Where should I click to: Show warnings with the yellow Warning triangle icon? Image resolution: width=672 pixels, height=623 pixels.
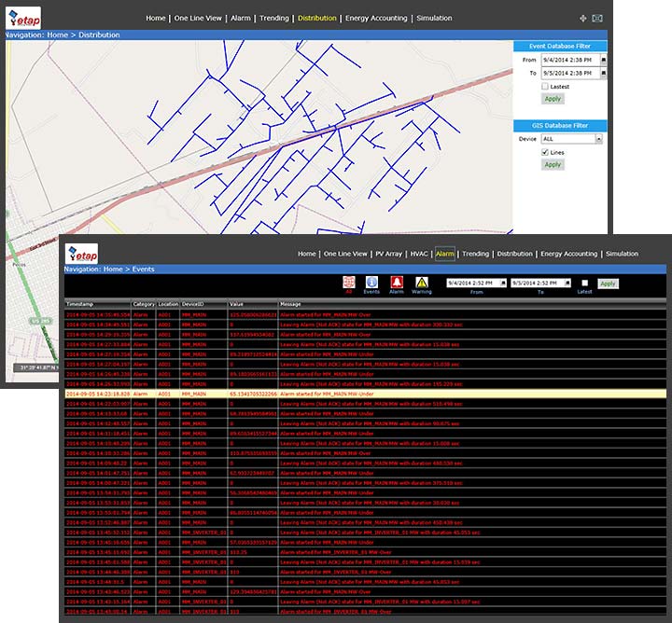(422, 282)
